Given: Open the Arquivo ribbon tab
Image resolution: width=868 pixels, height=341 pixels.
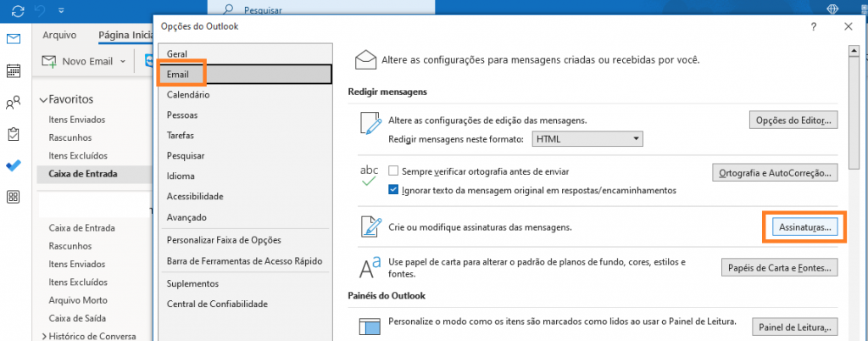Looking at the screenshot, I should click(x=59, y=36).
